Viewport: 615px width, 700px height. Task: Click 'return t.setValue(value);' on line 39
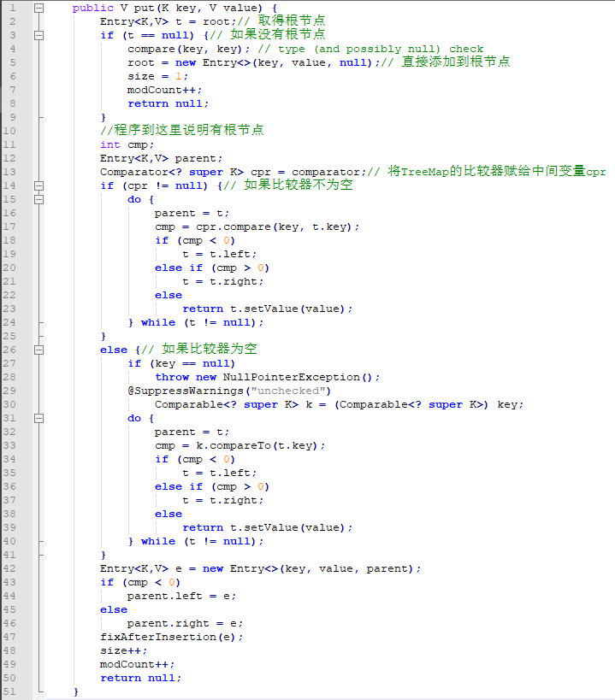[x=267, y=527]
